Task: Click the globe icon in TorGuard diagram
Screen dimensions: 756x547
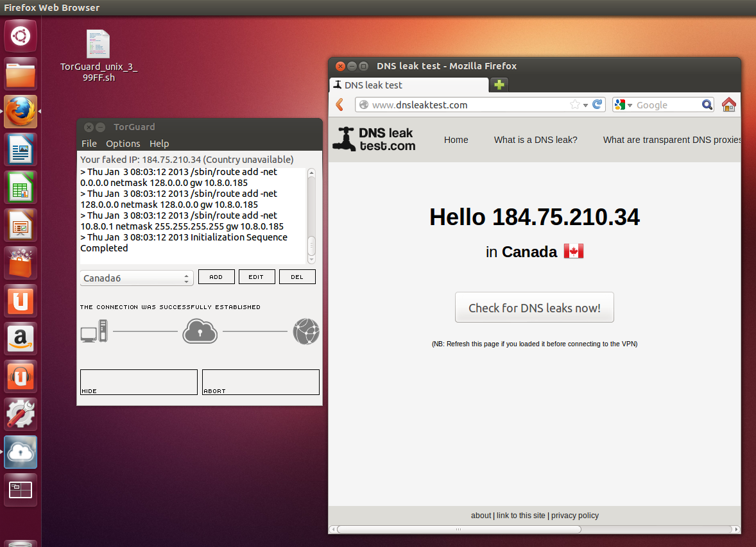Action: click(x=306, y=332)
